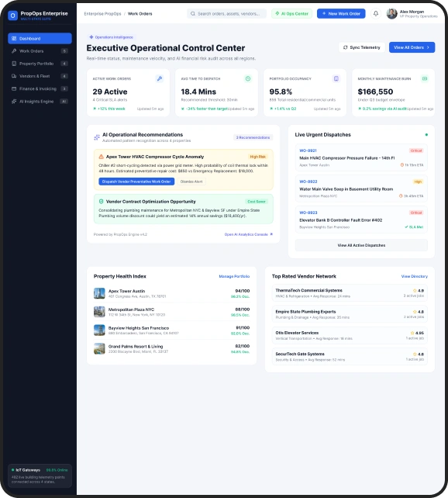This screenshot has height=498, width=448.
Task: Click the search orders input field
Action: (226, 14)
